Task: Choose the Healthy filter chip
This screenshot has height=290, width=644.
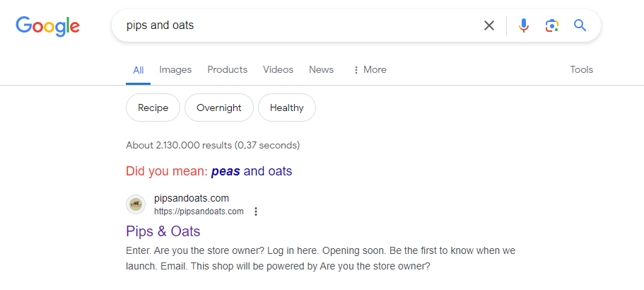Action: [287, 108]
